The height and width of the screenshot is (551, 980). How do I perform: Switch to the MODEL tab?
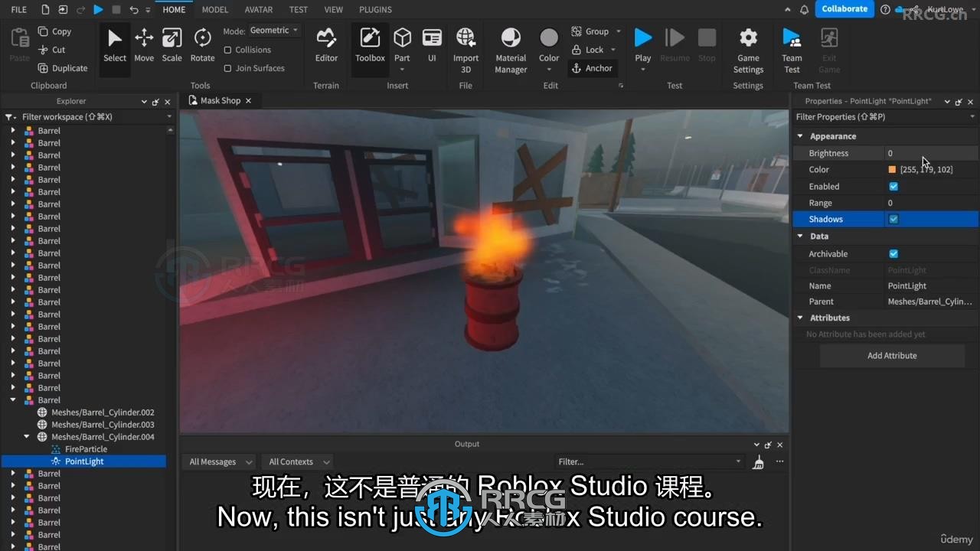click(215, 9)
